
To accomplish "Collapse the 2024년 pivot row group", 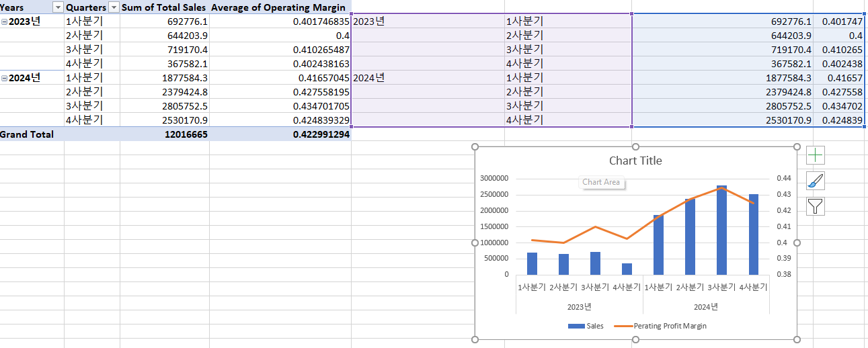I will pyautogui.click(x=5, y=78).
